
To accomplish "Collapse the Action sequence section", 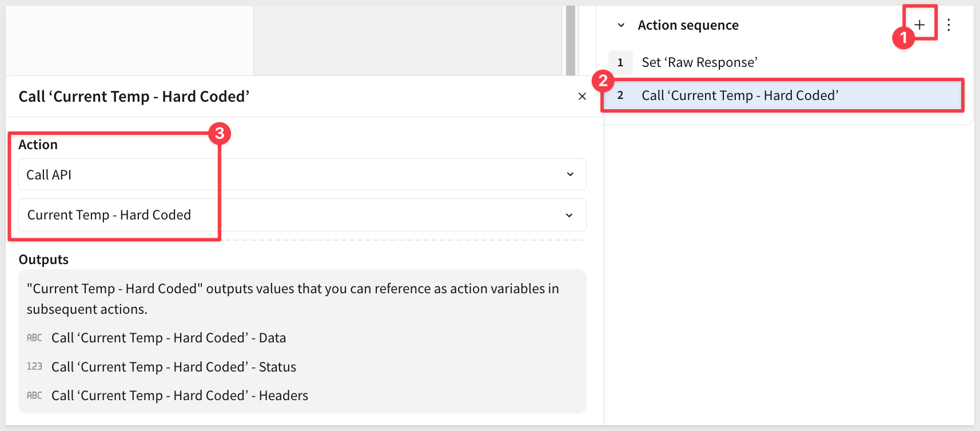I will [622, 25].
